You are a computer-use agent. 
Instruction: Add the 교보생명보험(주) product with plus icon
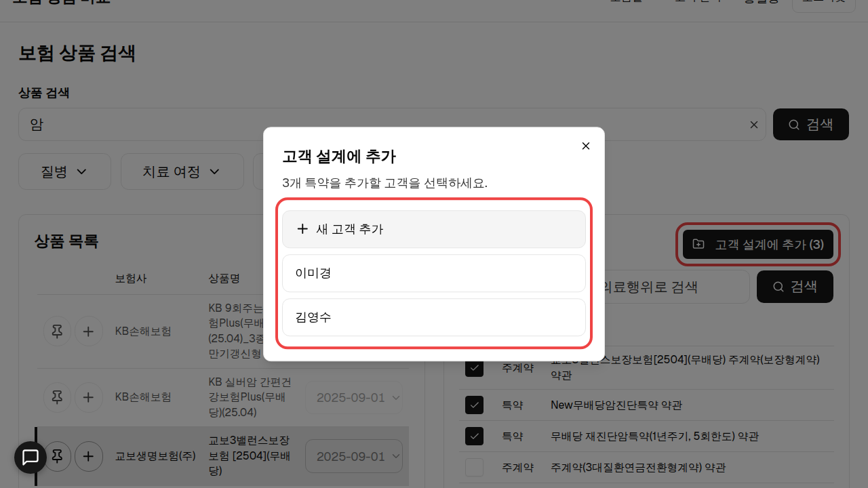click(x=88, y=456)
